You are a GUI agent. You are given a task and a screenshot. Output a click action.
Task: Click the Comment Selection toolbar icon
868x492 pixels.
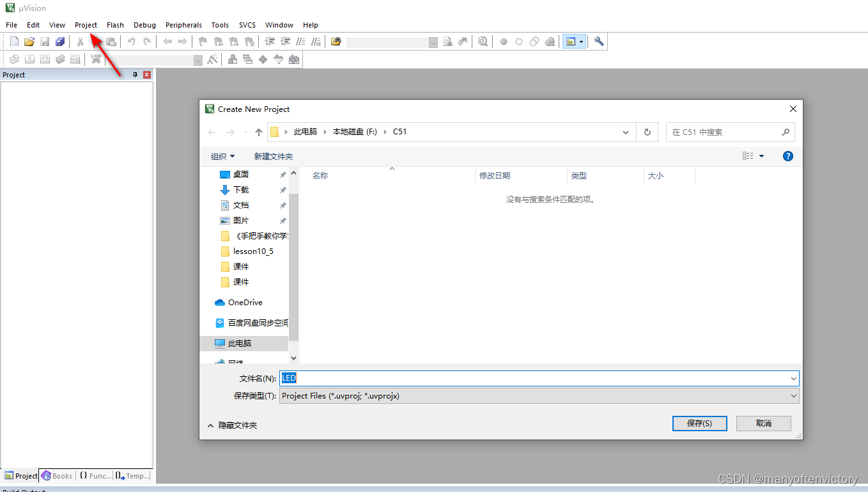click(x=300, y=42)
